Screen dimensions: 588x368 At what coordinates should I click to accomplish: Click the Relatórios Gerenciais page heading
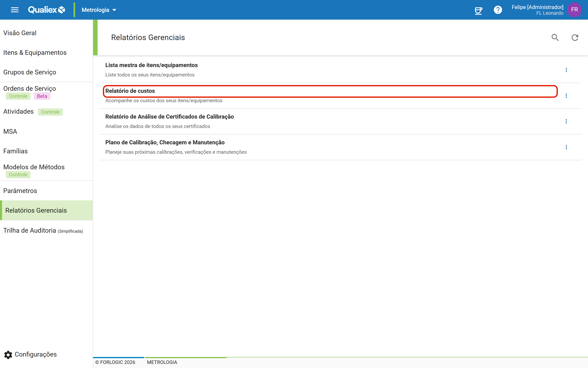click(x=148, y=37)
